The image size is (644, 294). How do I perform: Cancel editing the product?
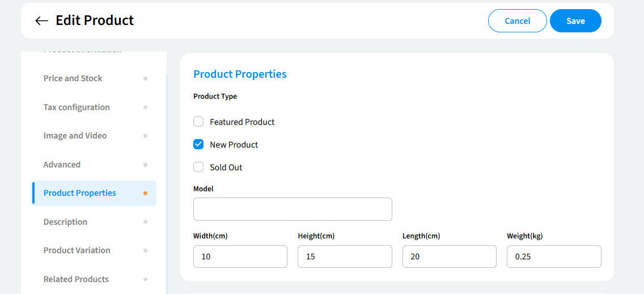point(517,21)
